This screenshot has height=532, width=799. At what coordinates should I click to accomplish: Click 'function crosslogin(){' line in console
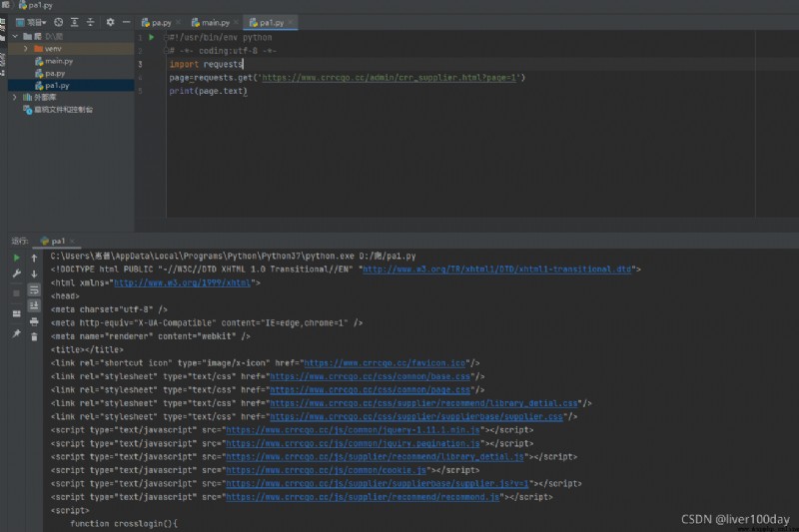pos(124,524)
